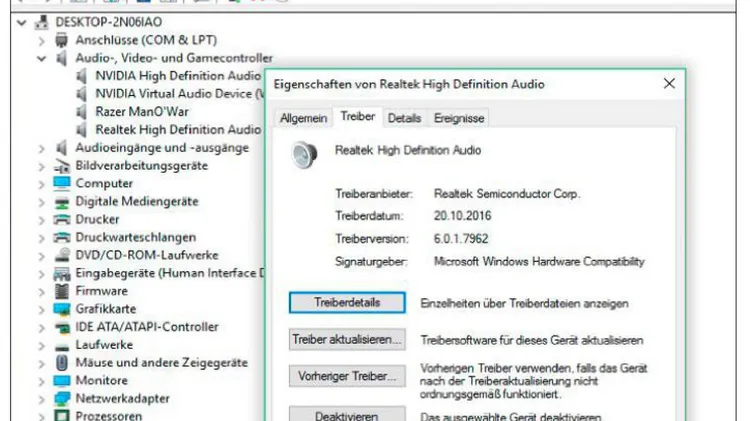Expand the Firmware category arrow
The width and height of the screenshot is (750, 421).
coord(42,292)
